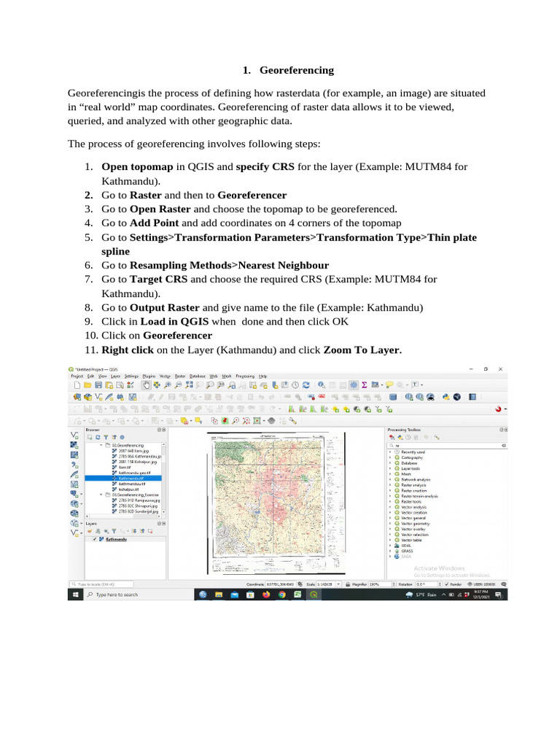Expand the Raster analysis toolbox group
Viewport: 560px width, 747px height.
(391, 485)
